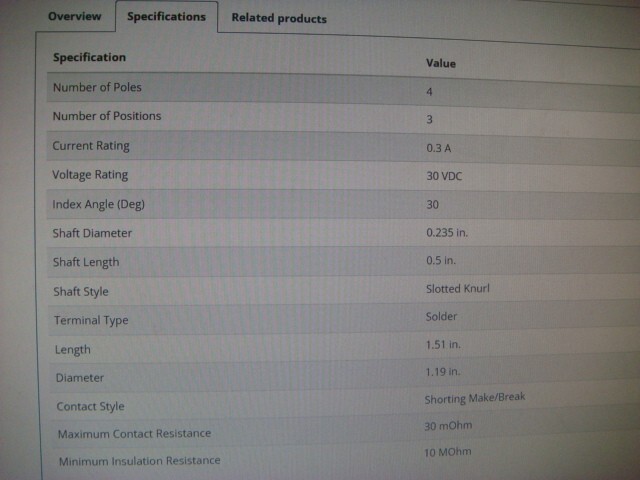This screenshot has width=640, height=480.
Task: Click the Minimum Insulation Resistance label
Action: click(139, 461)
